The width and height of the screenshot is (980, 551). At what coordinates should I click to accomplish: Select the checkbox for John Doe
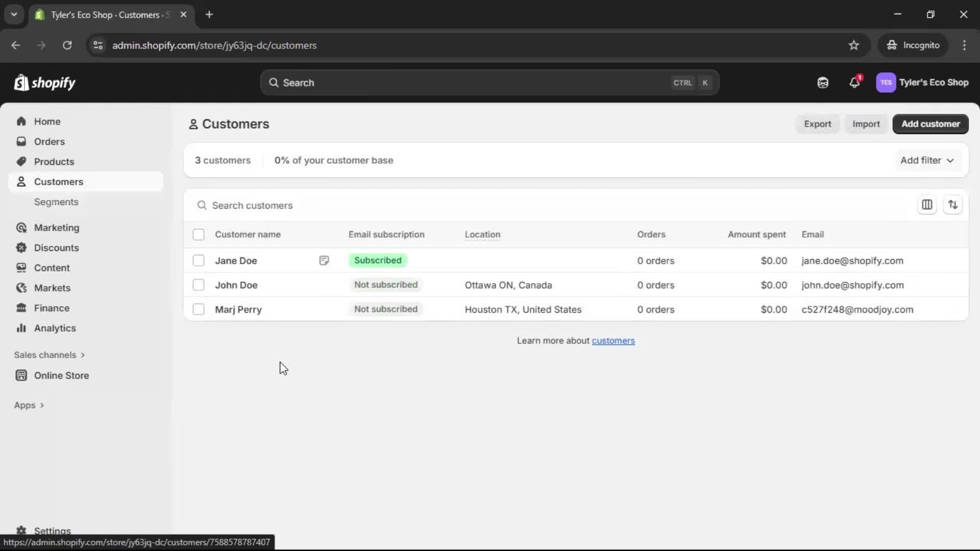pos(199,285)
